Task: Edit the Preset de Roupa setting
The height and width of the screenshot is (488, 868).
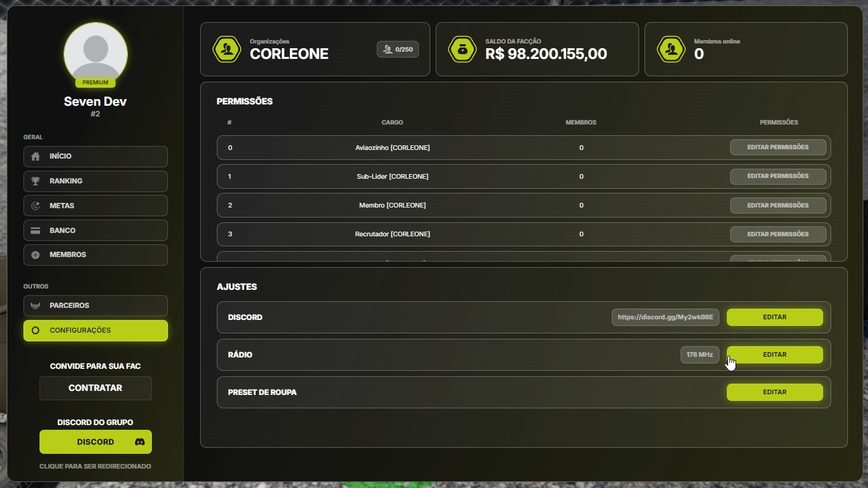Action: (774, 392)
